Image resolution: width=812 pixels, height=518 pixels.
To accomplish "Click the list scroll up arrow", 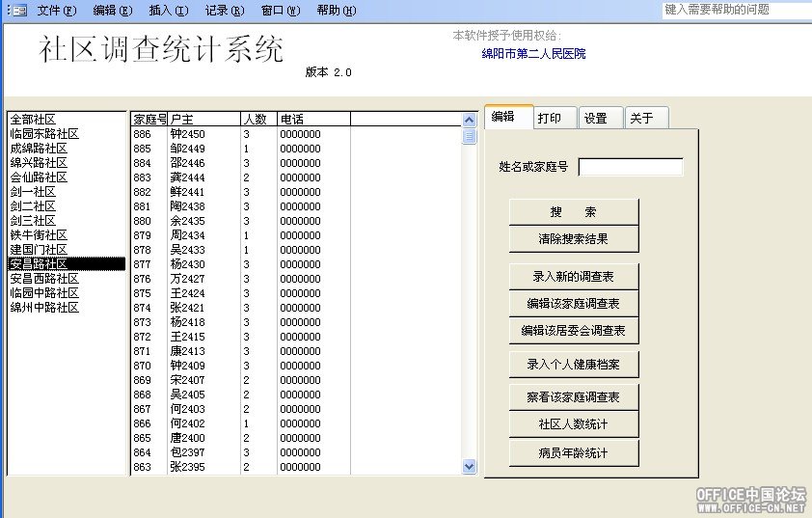I will tap(470, 121).
